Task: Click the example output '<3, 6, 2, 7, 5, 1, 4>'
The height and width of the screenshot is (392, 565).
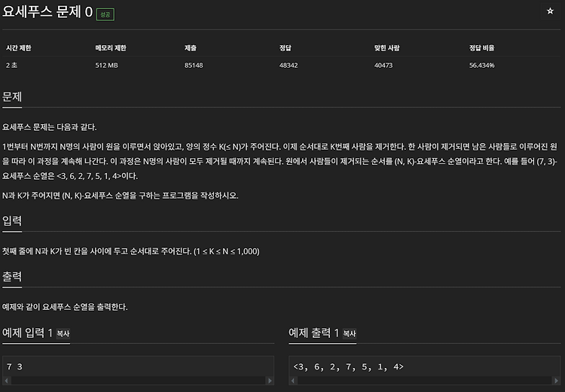Action: pyautogui.click(x=348, y=367)
